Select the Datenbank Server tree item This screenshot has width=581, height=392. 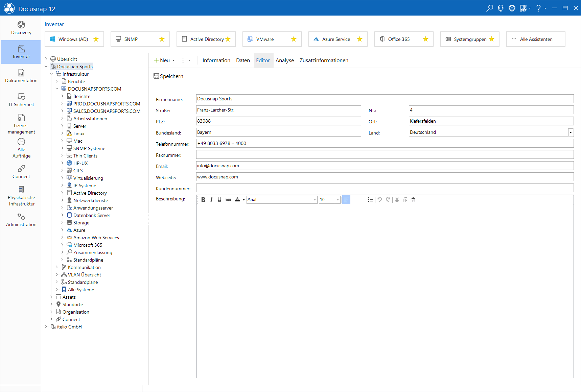click(92, 215)
